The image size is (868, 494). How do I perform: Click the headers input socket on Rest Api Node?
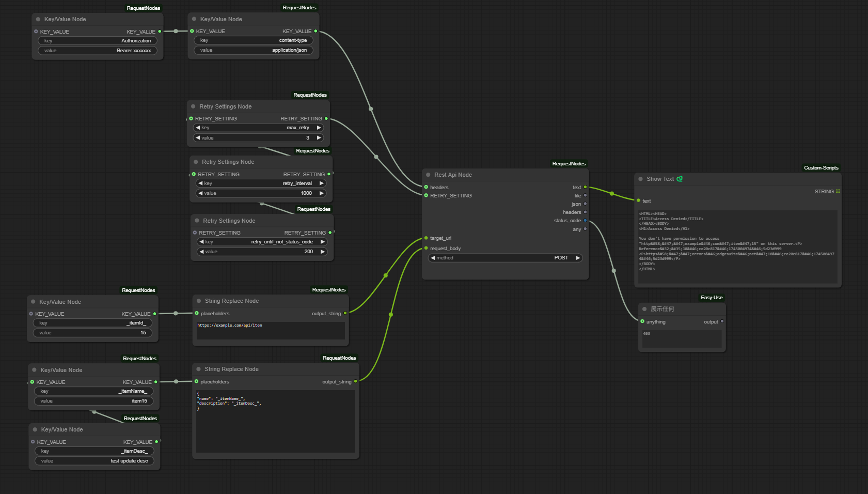click(x=426, y=187)
